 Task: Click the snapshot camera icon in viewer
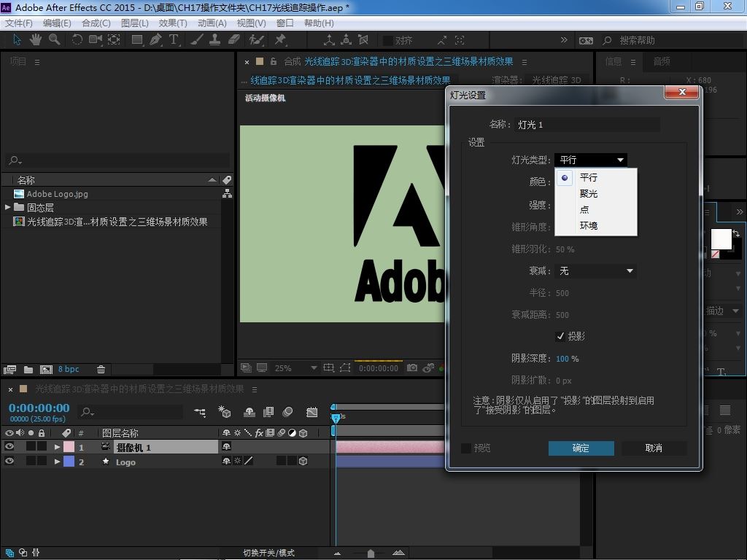pyautogui.click(x=412, y=367)
